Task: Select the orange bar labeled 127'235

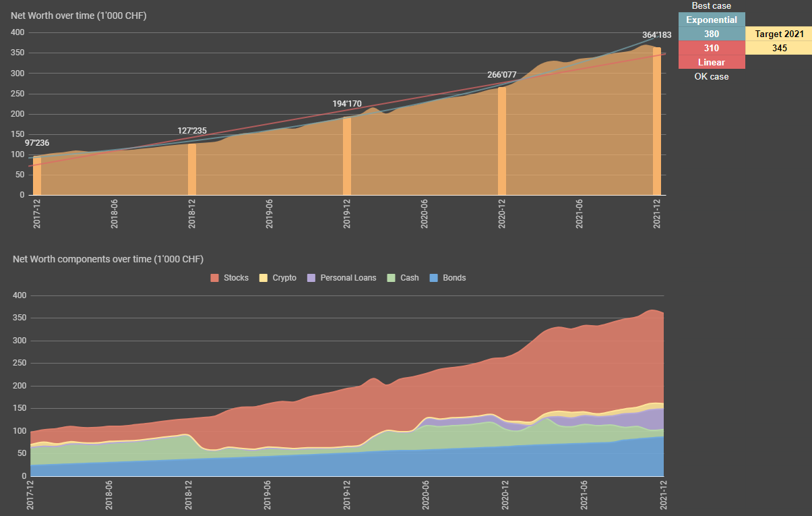Action: point(192,169)
